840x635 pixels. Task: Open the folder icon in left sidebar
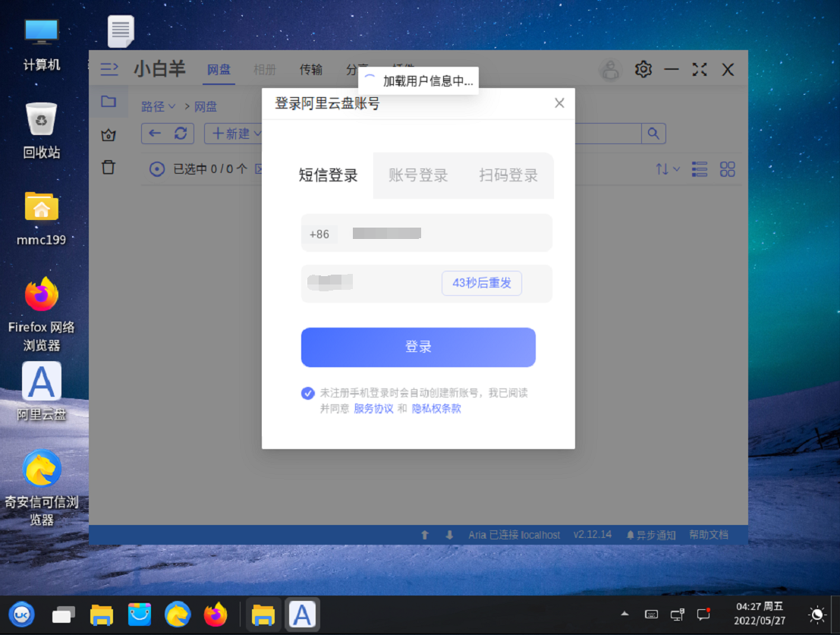(109, 101)
